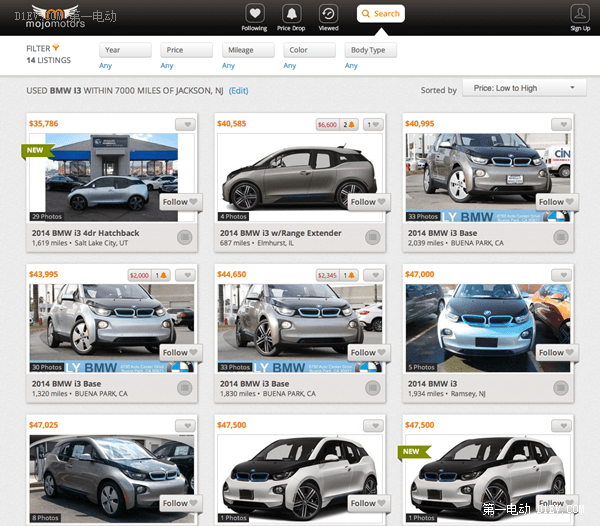Click the $47,000 price text
Viewport: 600px width, 526px height.
[x=420, y=274]
